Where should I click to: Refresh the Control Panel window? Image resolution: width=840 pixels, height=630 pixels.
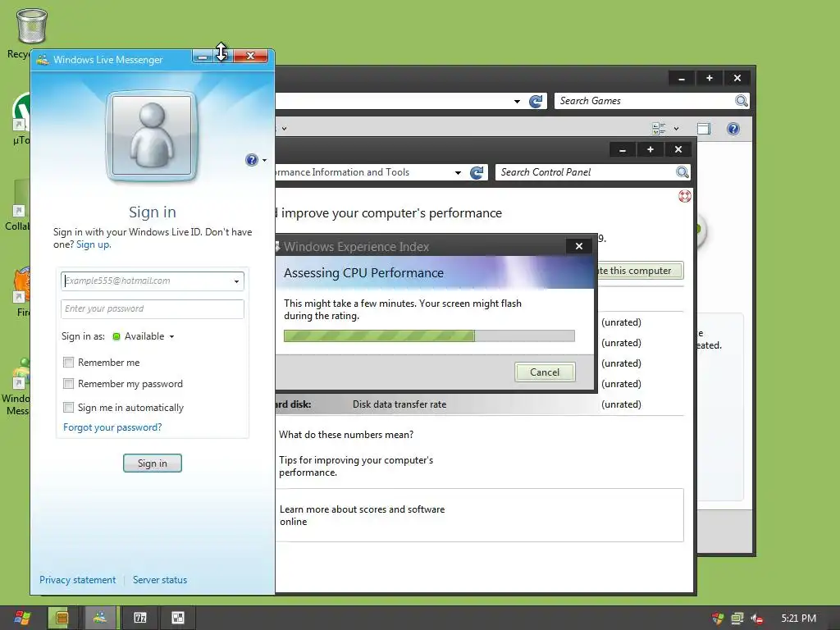pos(477,172)
